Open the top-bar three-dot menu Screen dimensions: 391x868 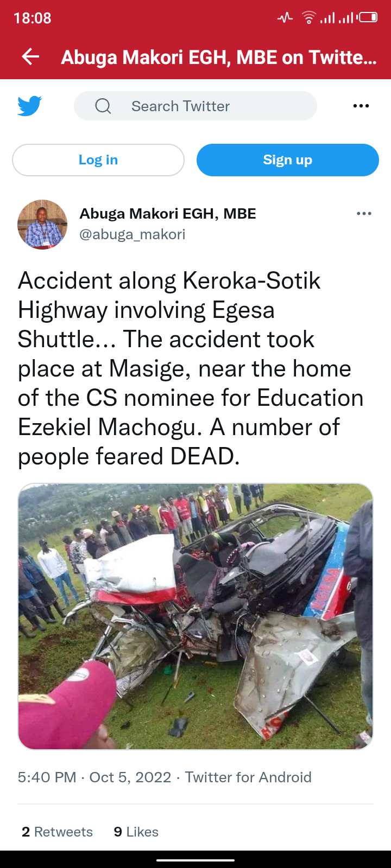[361, 106]
